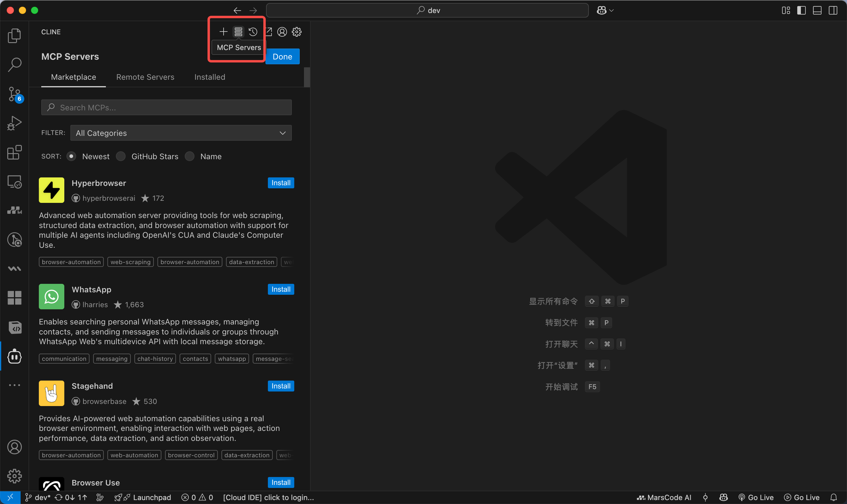
Task: Open browserbase GitHub author link
Action: coord(99,402)
